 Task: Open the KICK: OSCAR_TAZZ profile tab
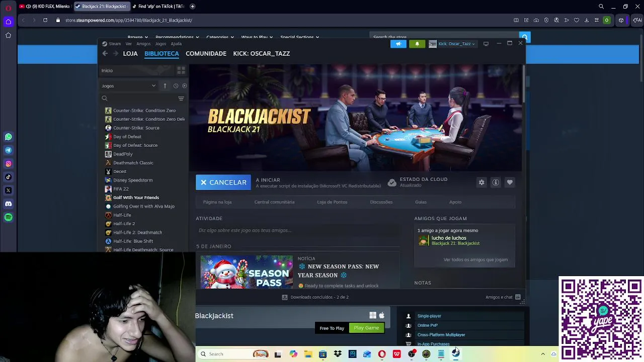(262, 53)
